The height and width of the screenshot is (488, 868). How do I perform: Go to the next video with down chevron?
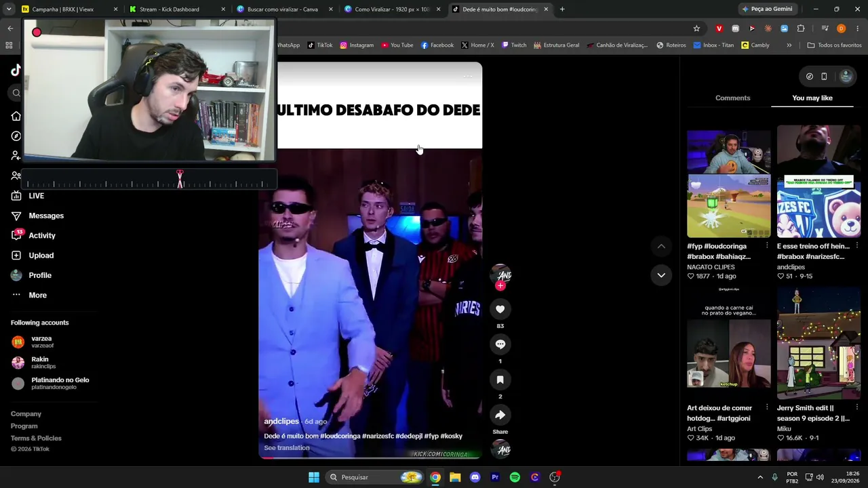[661, 275]
